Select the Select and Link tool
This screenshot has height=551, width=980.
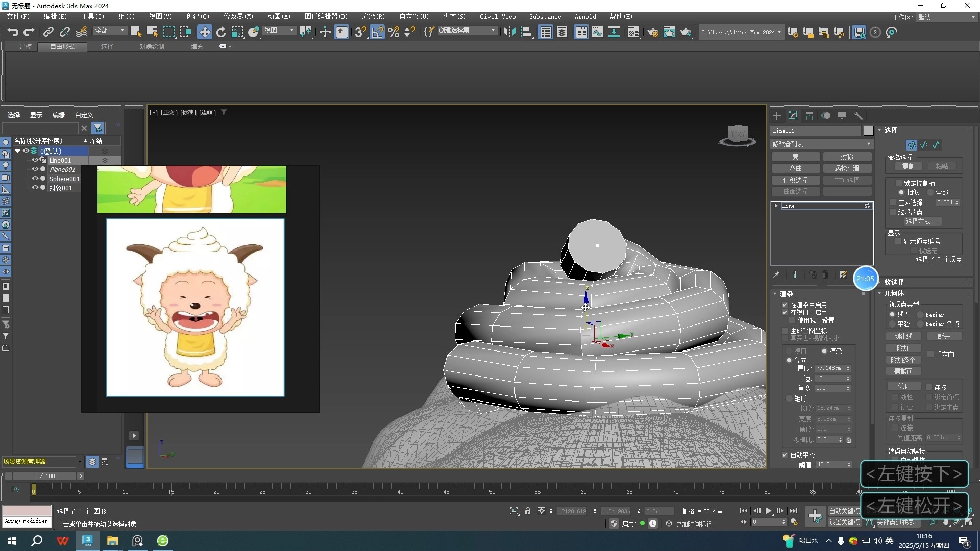click(x=48, y=32)
